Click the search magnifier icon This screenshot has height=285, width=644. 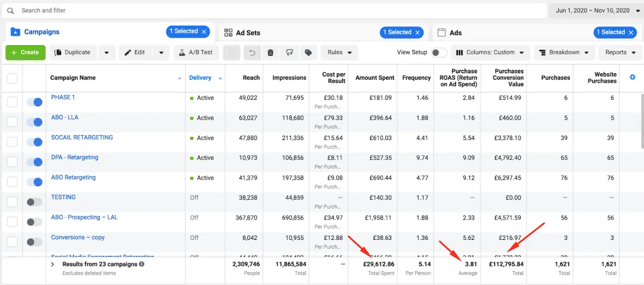pos(11,11)
